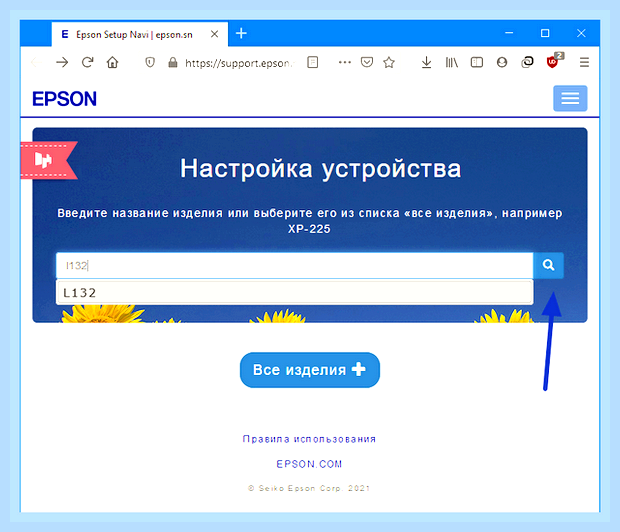620x532 pixels.
Task: Click the red ribbon flag icon
Action: point(48,160)
